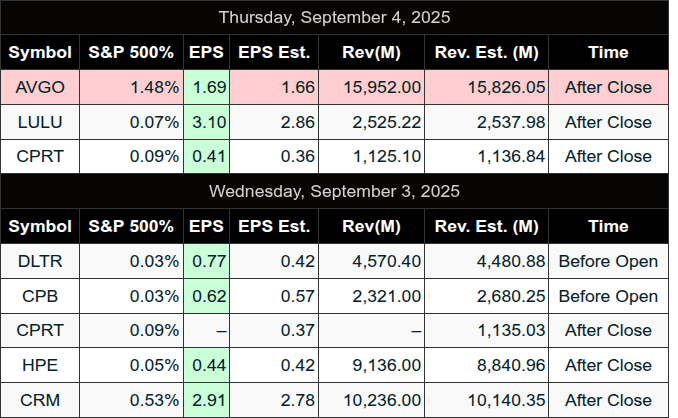Screen dimensions: 678x418
Task: Click LULU's EPS value 3.10
Action: point(207,122)
